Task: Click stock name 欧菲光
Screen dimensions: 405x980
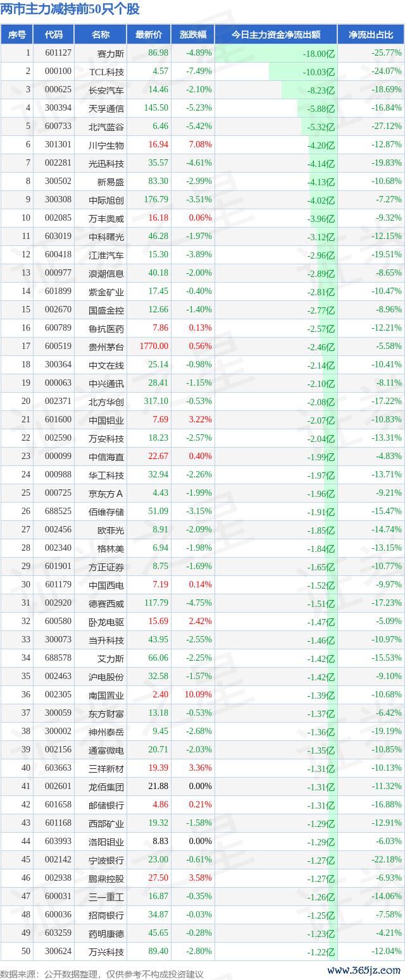Action: click(111, 530)
